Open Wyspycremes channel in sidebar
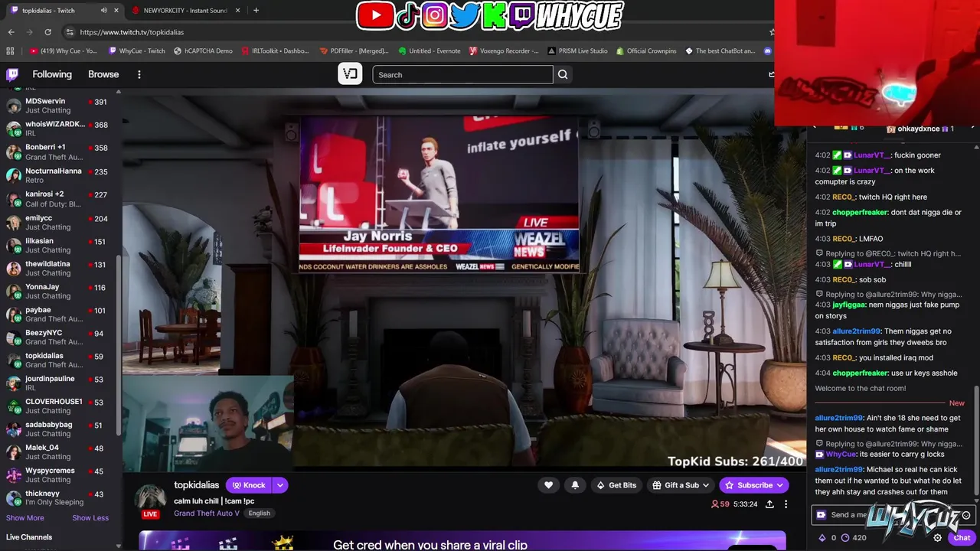The height and width of the screenshot is (551, 980). click(x=59, y=475)
